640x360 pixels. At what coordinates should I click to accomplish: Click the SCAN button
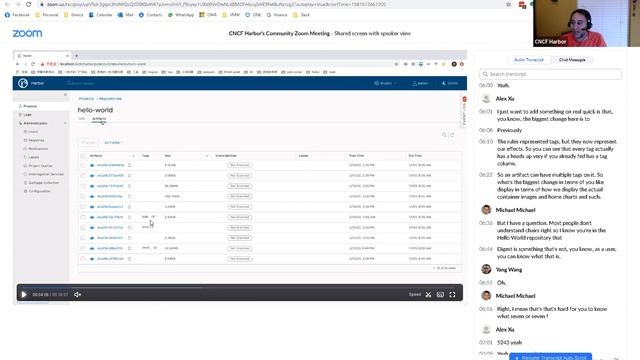(88, 142)
